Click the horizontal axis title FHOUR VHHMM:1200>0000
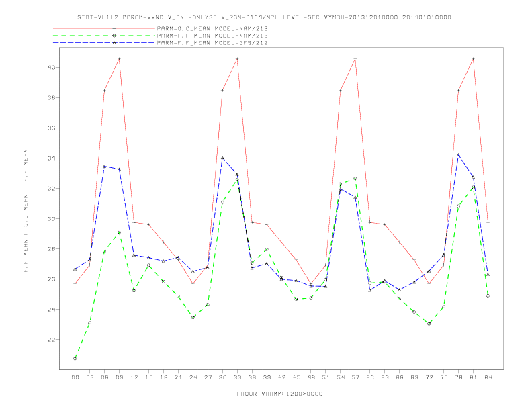This screenshot has width=532, height=411. [279, 394]
